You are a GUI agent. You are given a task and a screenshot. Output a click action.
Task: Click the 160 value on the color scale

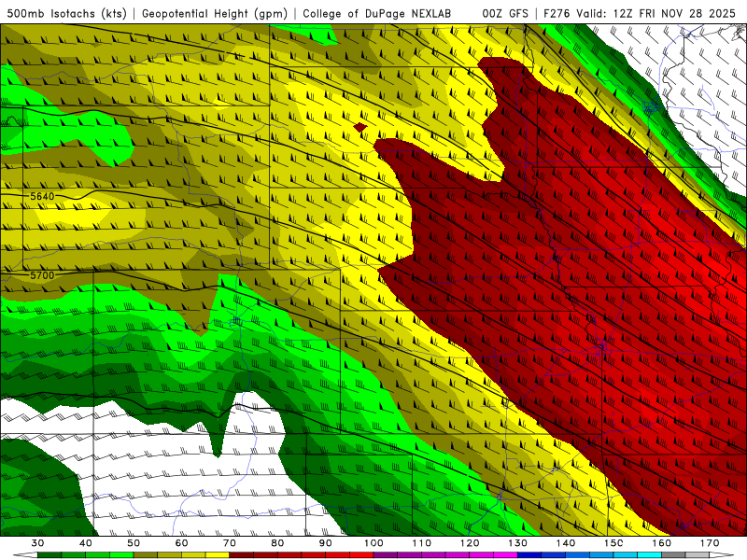point(662,543)
